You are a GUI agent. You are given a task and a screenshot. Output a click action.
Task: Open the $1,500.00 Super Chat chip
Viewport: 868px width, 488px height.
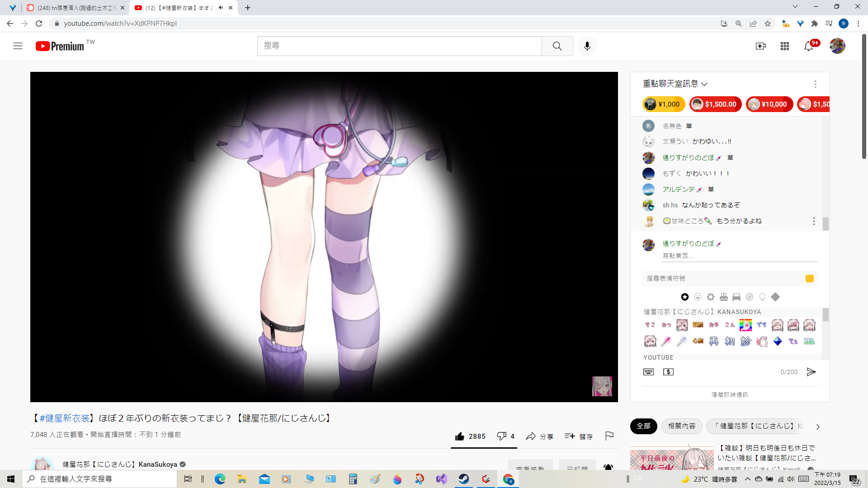[x=715, y=104]
